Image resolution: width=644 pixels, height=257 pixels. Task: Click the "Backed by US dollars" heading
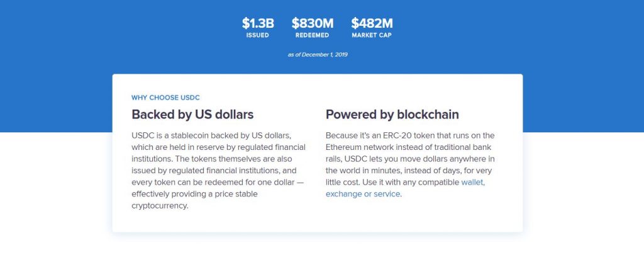tap(192, 114)
